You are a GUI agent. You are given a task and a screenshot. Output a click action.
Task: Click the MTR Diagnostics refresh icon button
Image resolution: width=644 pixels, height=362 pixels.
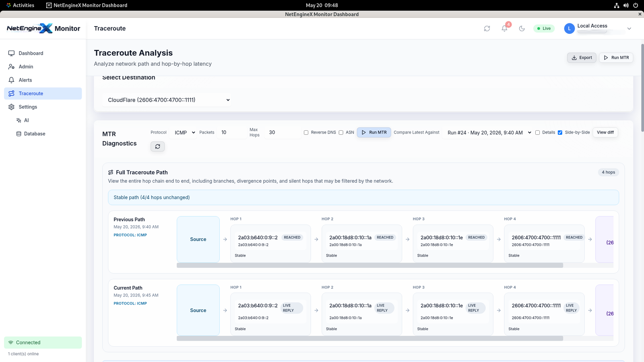(158, 146)
